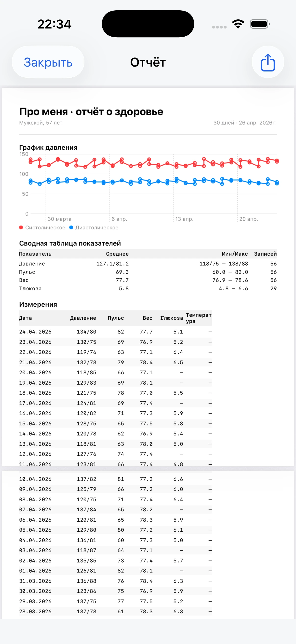Tap the Температура column header
296x644 pixels.
[x=198, y=318]
